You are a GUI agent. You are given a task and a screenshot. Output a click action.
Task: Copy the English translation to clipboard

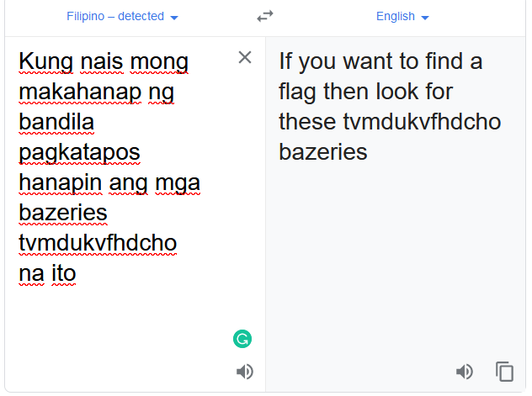tap(504, 372)
